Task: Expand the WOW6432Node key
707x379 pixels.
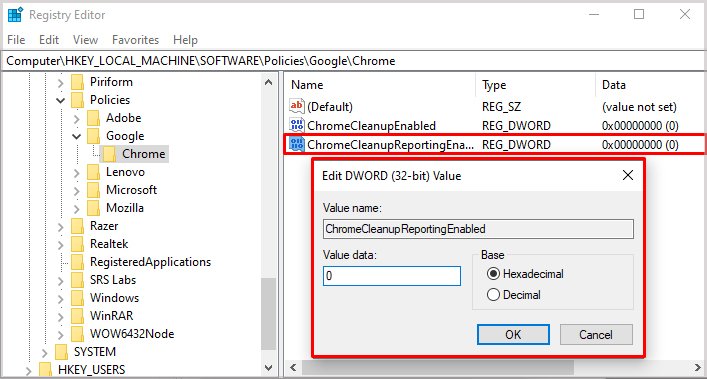Action: [60, 335]
